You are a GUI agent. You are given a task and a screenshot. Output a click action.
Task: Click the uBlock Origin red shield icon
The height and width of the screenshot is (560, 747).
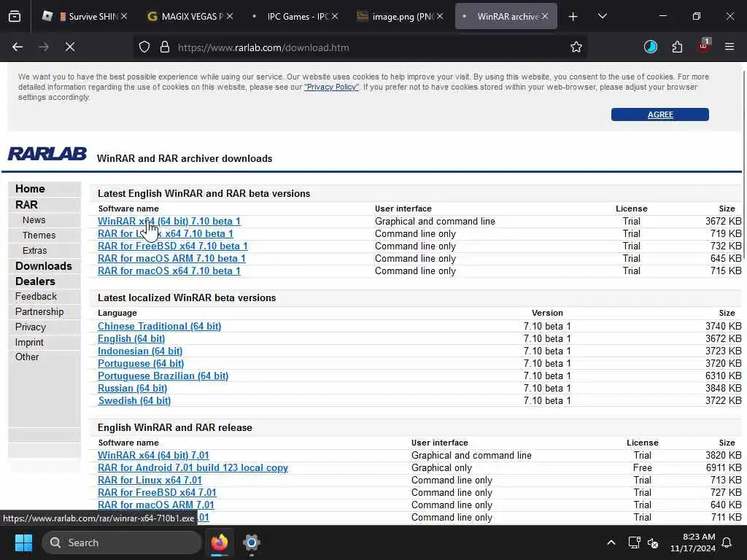[x=704, y=46]
